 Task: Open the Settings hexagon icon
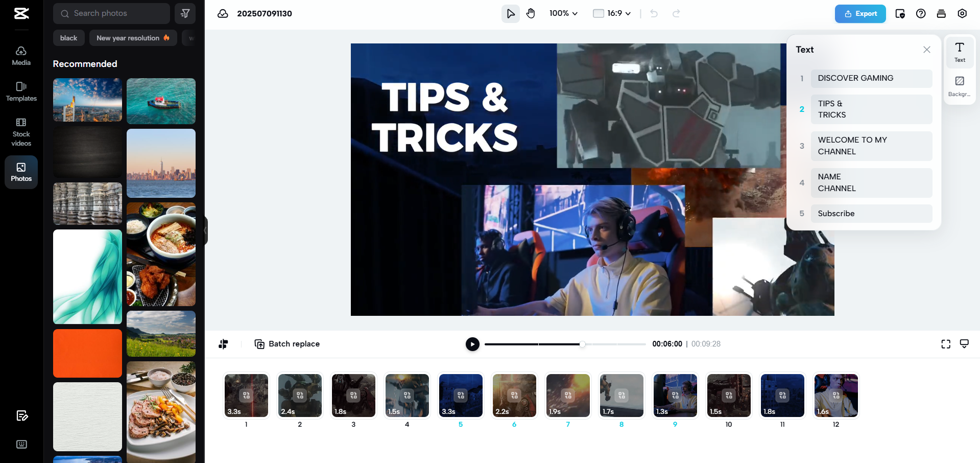[x=962, y=14]
